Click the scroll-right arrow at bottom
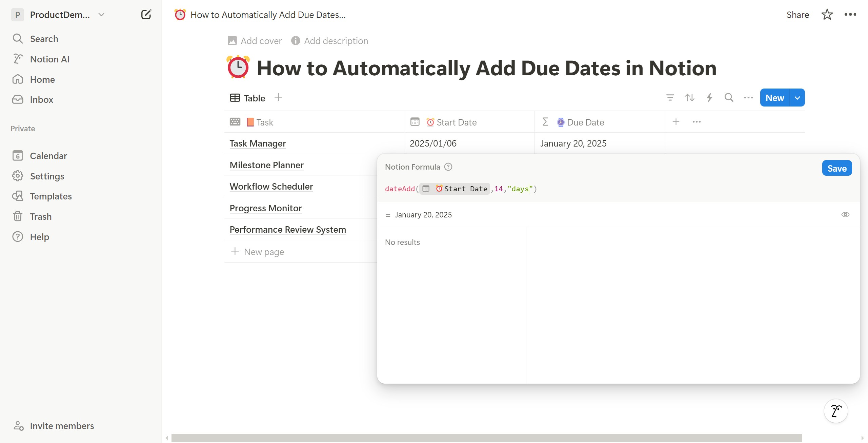The height and width of the screenshot is (443, 868). pos(863,438)
